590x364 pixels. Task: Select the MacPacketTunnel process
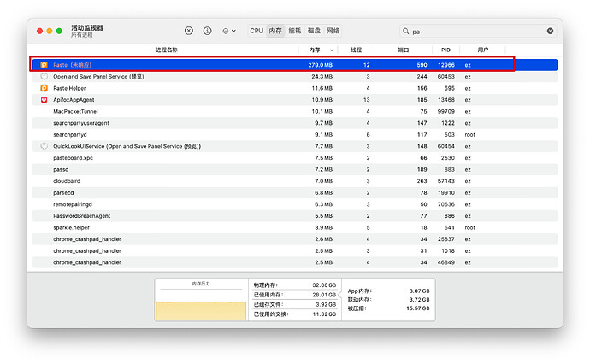point(295,111)
